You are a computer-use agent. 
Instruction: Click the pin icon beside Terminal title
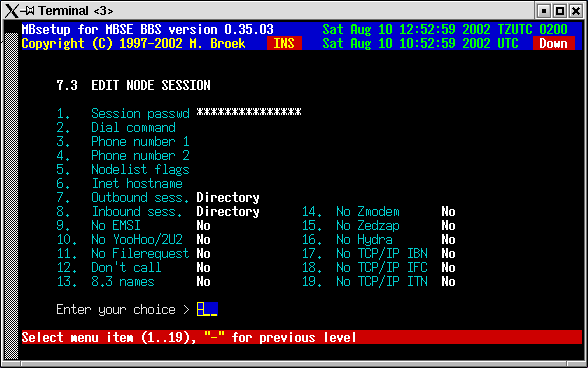coord(27,11)
